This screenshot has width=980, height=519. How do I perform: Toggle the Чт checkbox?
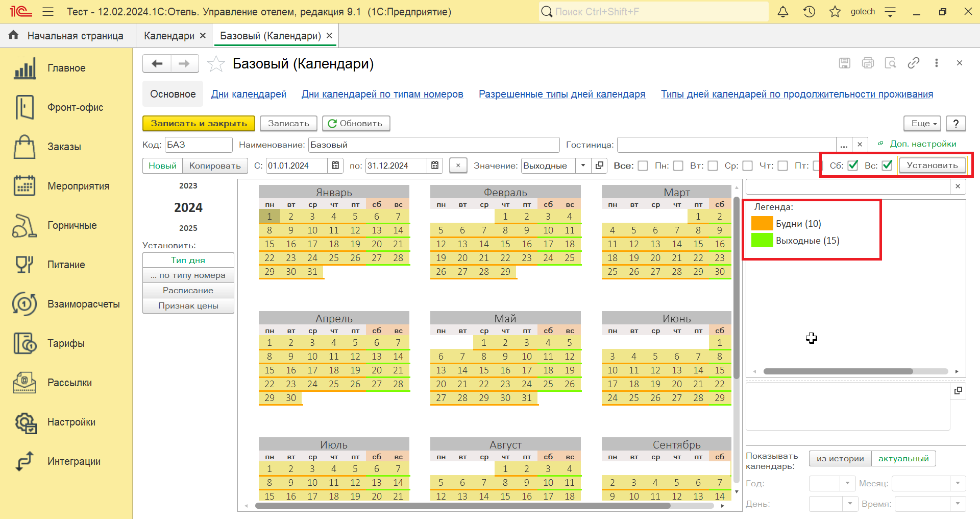pyautogui.click(x=783, y=166)
